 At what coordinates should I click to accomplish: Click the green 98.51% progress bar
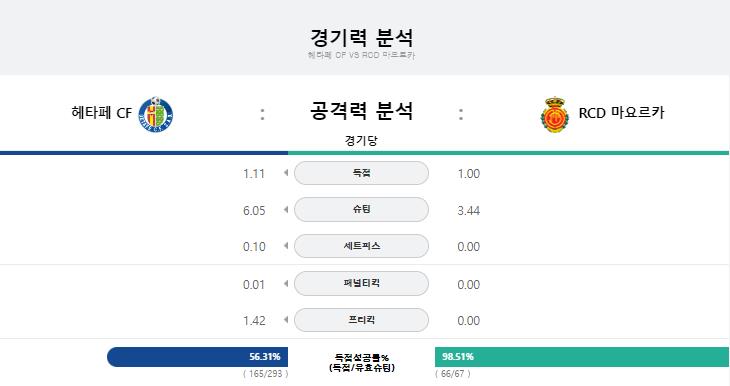pyautogui.click(x=582, y=357)
